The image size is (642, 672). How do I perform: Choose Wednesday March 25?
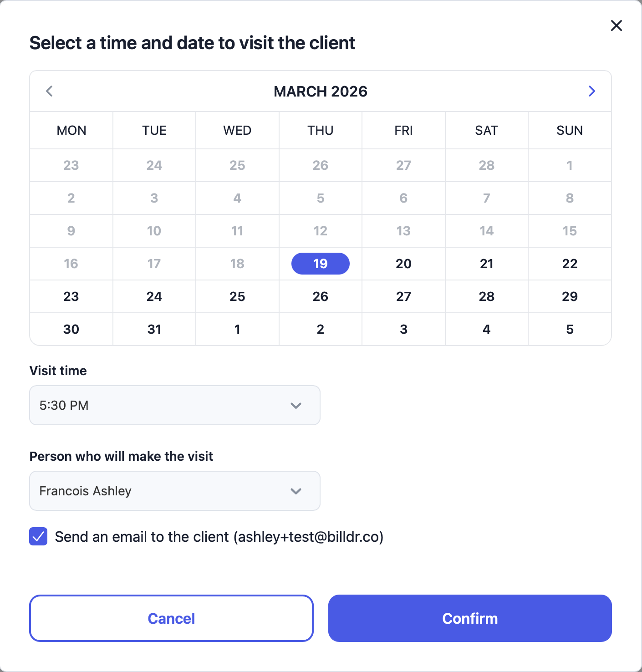(237, 296)
